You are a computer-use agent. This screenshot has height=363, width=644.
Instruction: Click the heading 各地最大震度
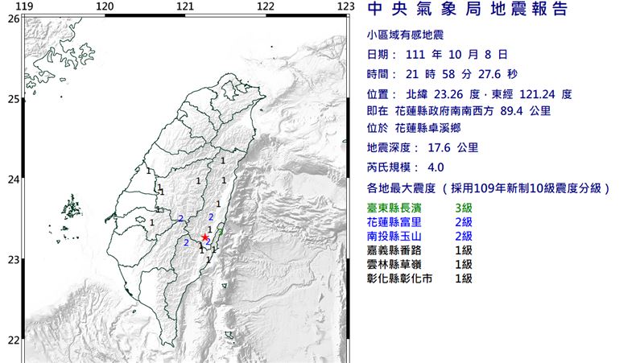tap(401, 188)
